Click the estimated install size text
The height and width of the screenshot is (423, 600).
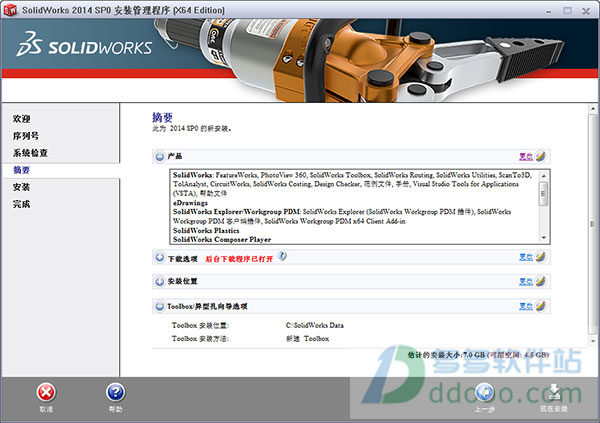pos(478,355)
